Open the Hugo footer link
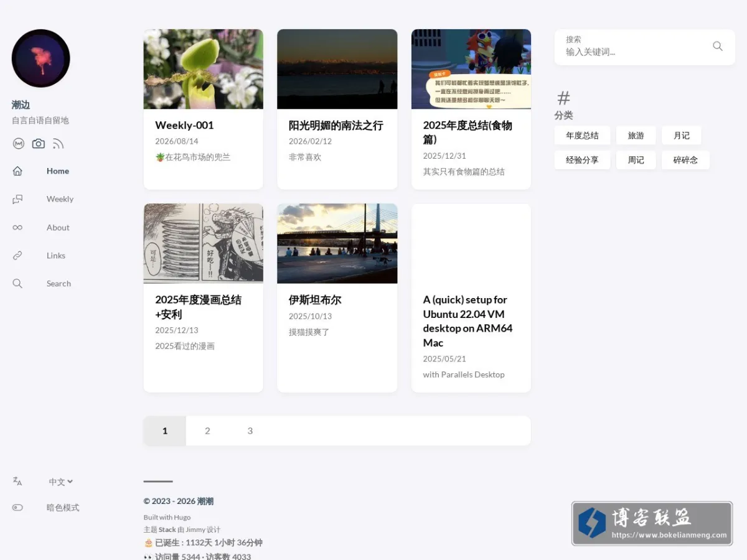Image resolution: width=747 pixels, height=560 pixels. click(x=182, y=518)
